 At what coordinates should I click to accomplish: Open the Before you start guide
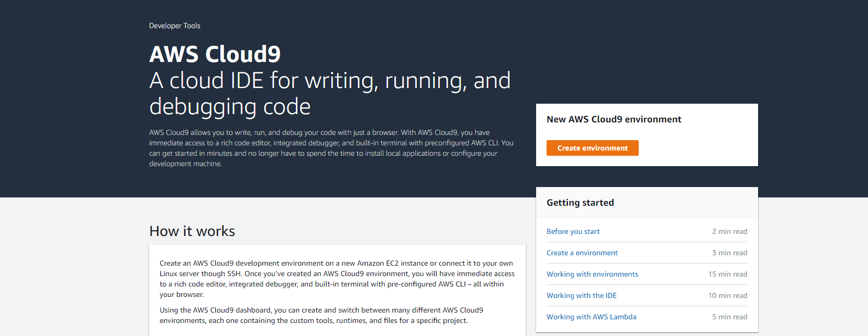tap(573, 231)
